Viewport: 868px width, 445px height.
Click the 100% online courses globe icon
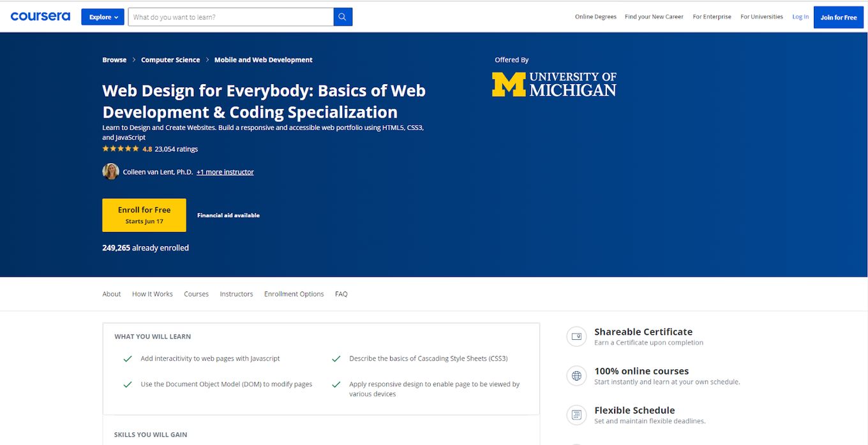click(x=576, y=376)
